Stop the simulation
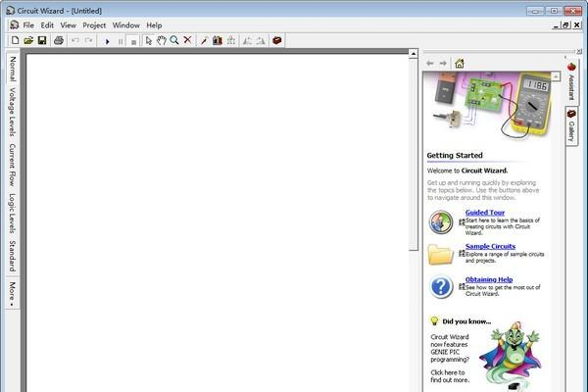This screenshot has width=588, height=392. (x=133, y=41)
